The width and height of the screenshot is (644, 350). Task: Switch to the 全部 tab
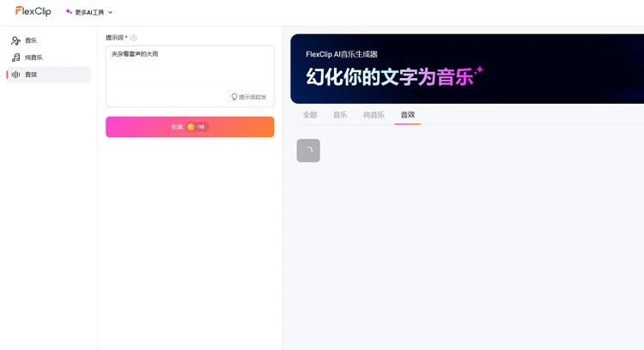tap(310, 115)
